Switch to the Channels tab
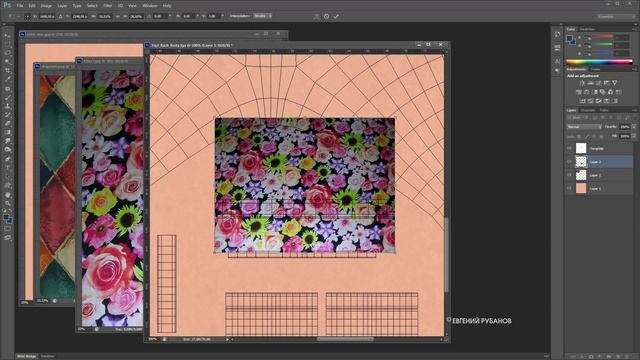The width and height of the screenshot is (640, 360). pyautogui.click(x=588, y=110)
